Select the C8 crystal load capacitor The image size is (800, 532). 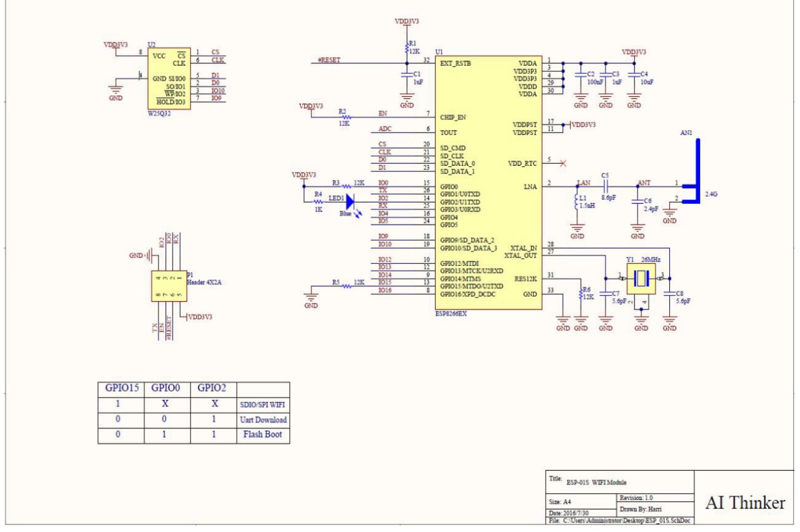(x=669, y=293)
